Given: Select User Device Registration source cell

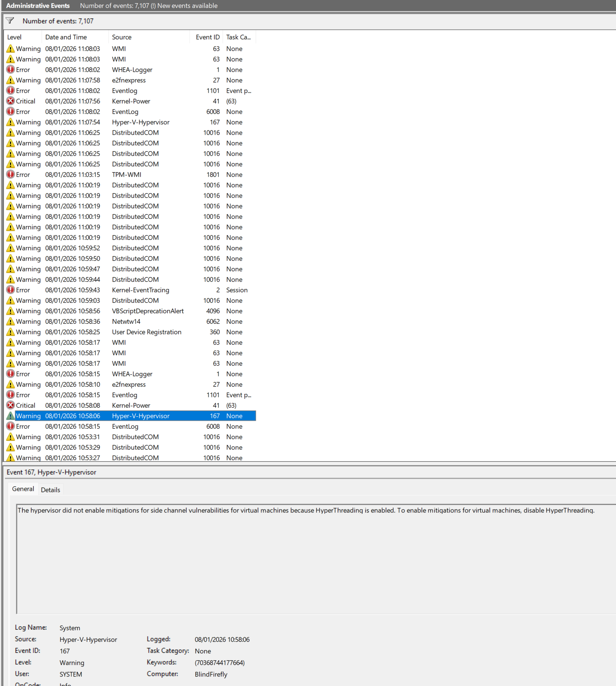Looking at the screenshot, I should [147, 332].
